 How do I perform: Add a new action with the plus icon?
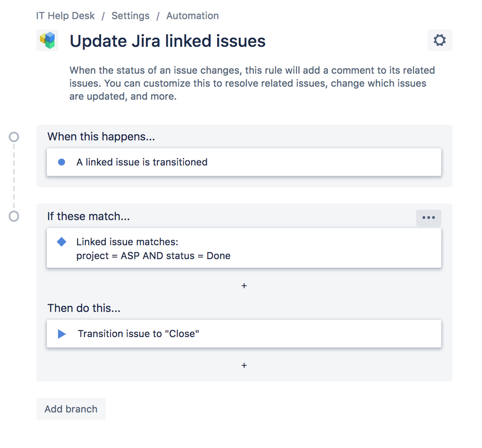point(244,365)
